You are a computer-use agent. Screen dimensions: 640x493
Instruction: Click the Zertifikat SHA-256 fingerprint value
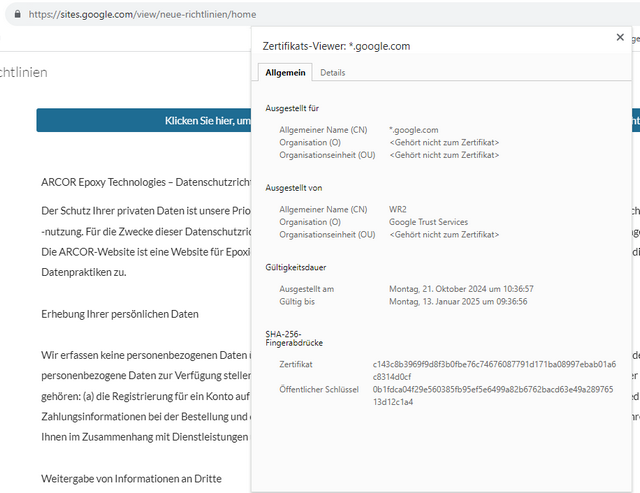click(x=494, y=370)
